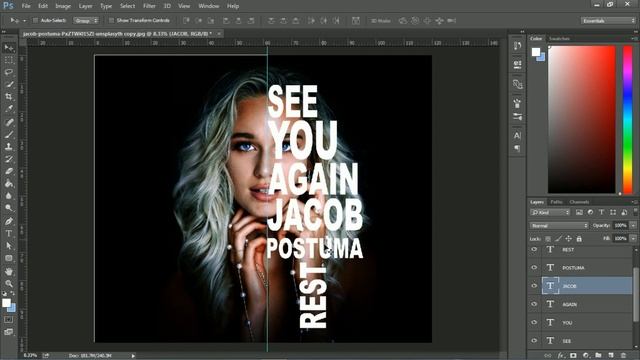This screenshot has height=360, width=640.
Task: Select the Hand tool
Action: tap(9, 271)
